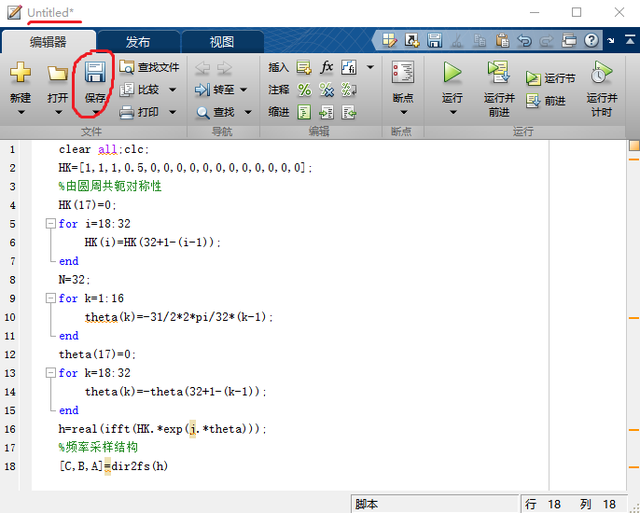Click the insert section icon
The height and width of the screenshot is (513, 640).
[304, 67]
